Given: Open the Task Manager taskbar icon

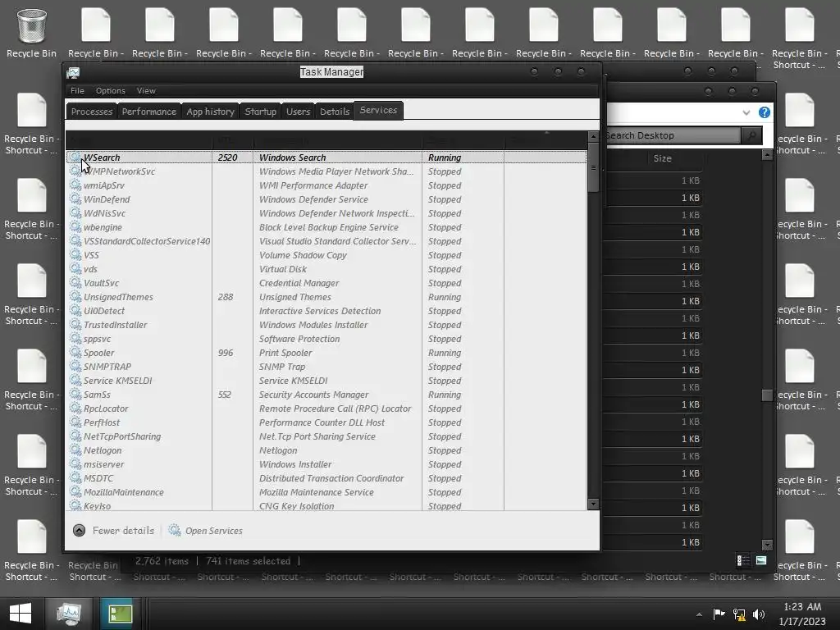Looking at the screenshot, I should tap(69, 614).
